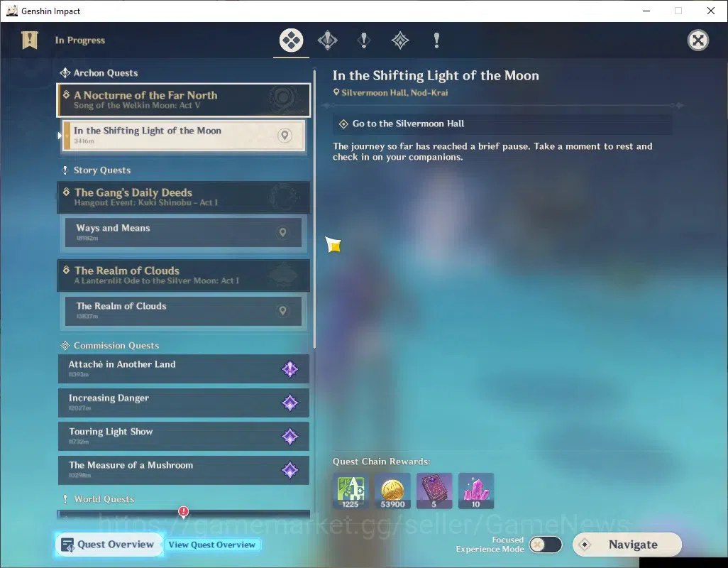Select In the Shifting Light of the Moon
This screenshot has width=728, height=568.
click(184, 135)
